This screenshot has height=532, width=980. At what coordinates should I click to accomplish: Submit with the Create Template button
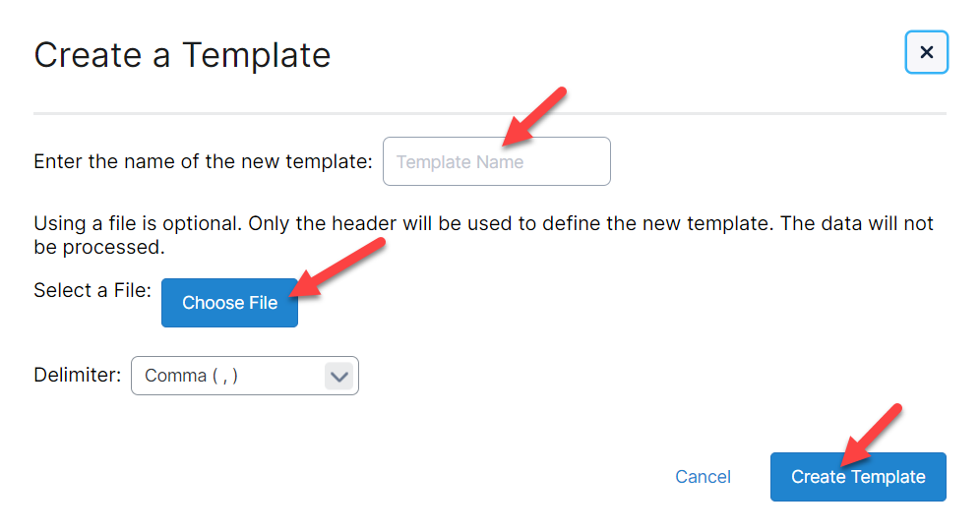(858, 477)
